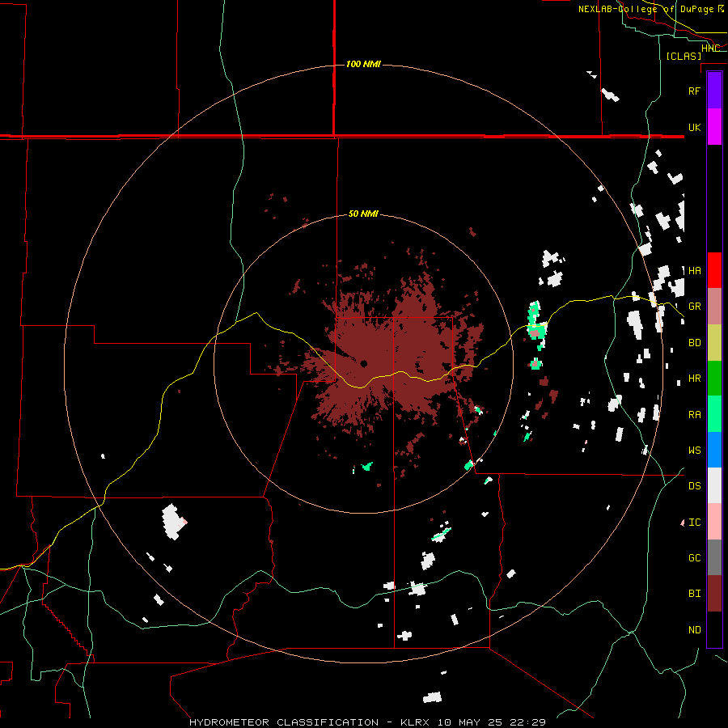The height and width of the screenshot is (728, 728).
Task: Click the red HA legend color swatch
Action: pyautogui.click(x=714, y=270)
